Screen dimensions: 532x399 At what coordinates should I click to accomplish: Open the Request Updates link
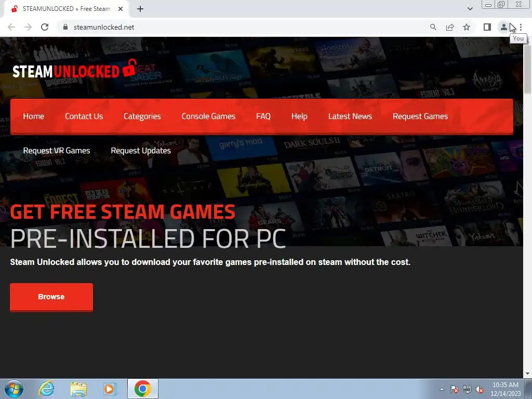point(141,151)
